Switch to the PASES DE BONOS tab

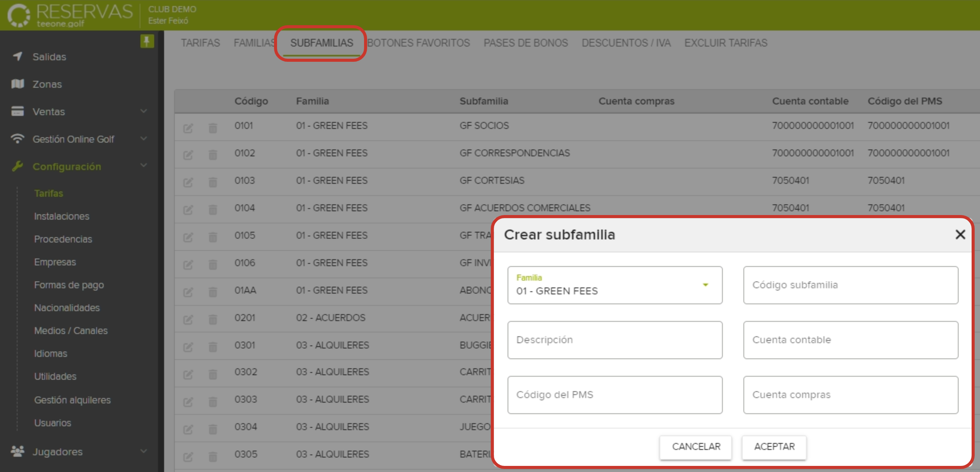tap(525, 43)
